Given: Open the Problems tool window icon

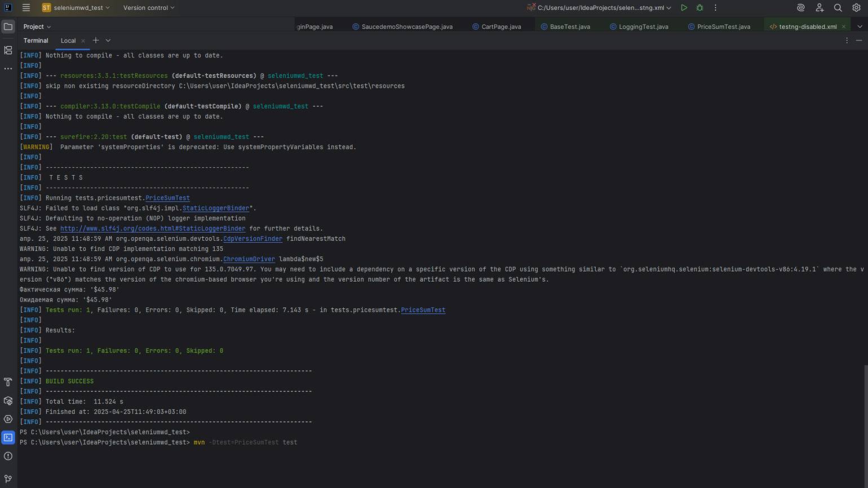Looking at the screenshot, I should tap(8, 456).
